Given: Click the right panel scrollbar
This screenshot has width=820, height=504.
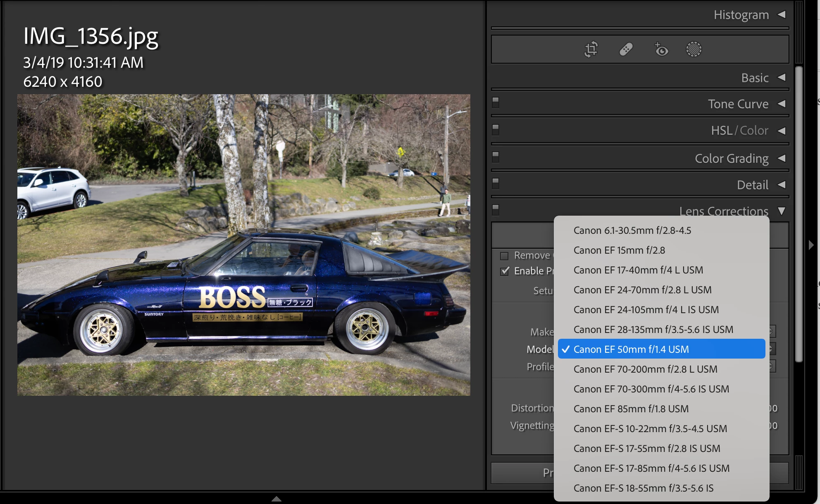Looking at the screenshot, I should point(799,215).
